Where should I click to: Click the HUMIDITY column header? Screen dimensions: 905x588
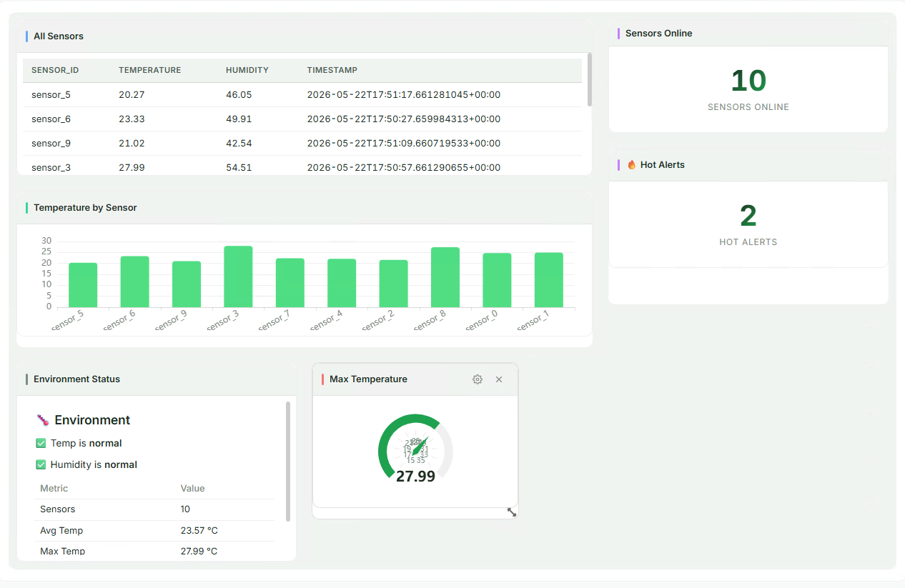[x=247, y=70]
